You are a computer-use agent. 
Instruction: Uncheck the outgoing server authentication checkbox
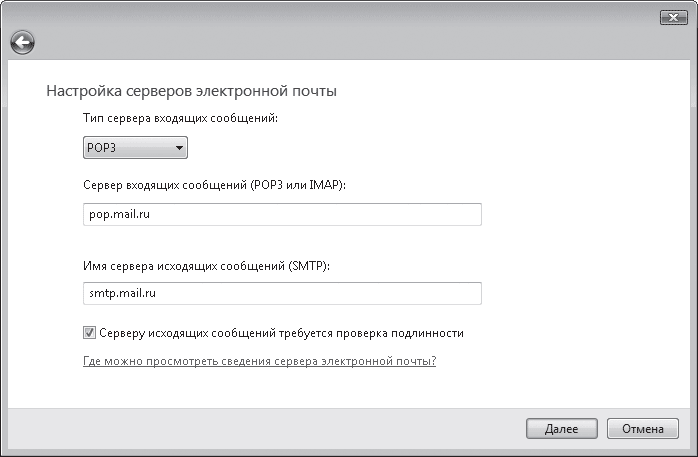[x=90, y=332]
